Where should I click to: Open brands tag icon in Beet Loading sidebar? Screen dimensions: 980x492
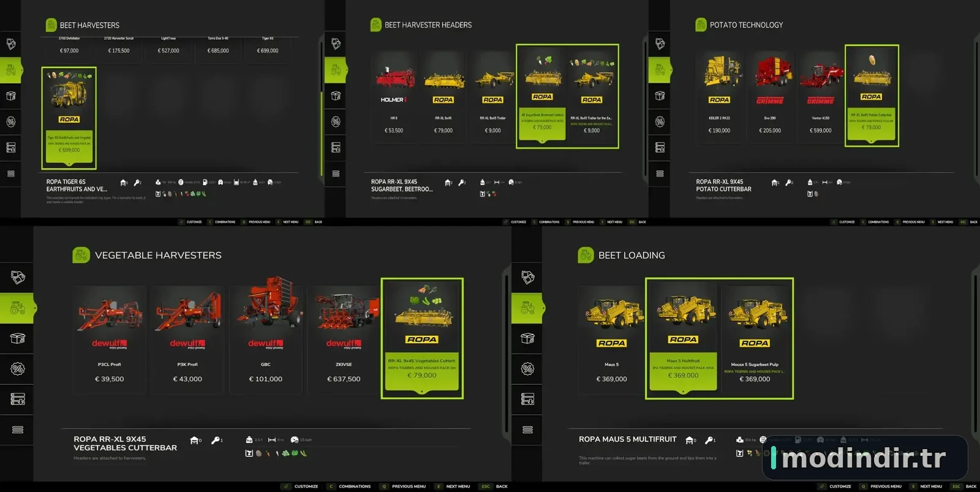(x=527, y=277)
